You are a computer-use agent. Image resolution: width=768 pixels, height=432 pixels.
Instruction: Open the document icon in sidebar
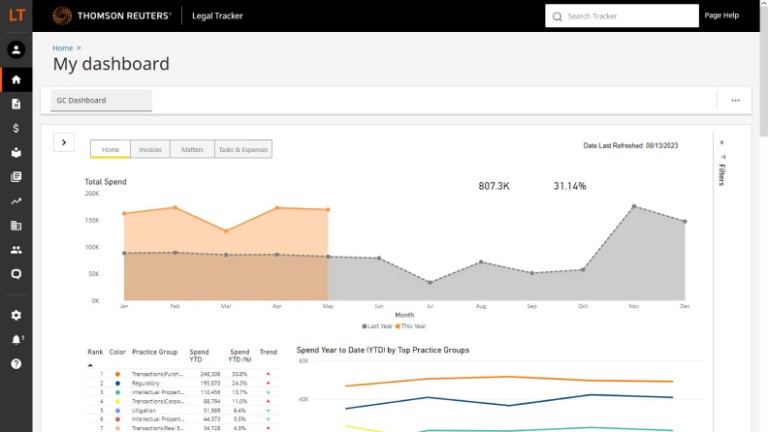click(x=15, y=104)
